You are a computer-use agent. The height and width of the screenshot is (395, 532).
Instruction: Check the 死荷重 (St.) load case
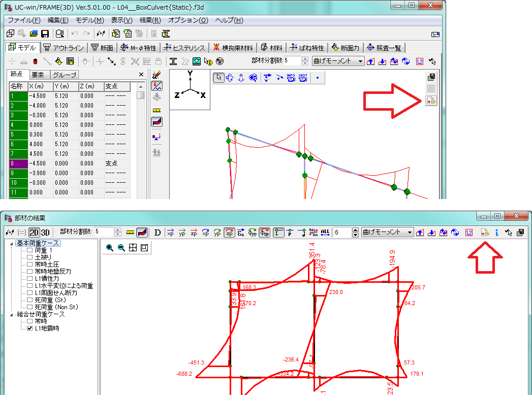pos(29,300)
